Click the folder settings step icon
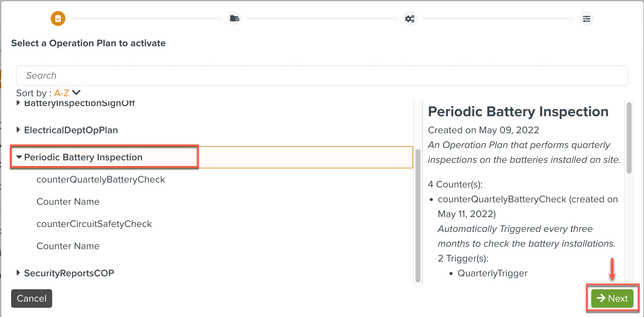 234,19
